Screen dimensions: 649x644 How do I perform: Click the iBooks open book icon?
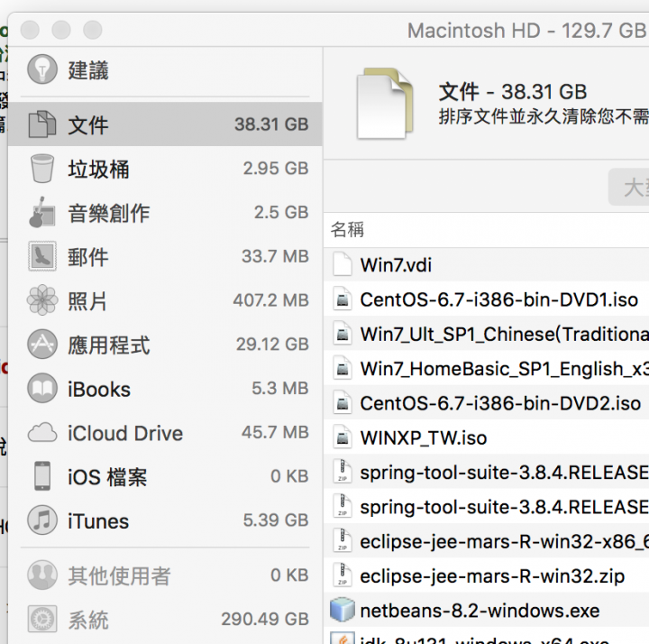42,389
